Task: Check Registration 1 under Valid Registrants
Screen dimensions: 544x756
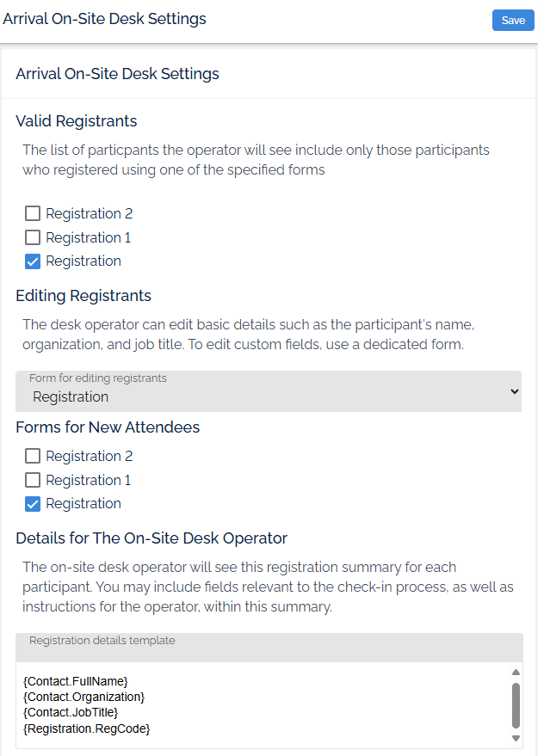Action: [33, 237]
